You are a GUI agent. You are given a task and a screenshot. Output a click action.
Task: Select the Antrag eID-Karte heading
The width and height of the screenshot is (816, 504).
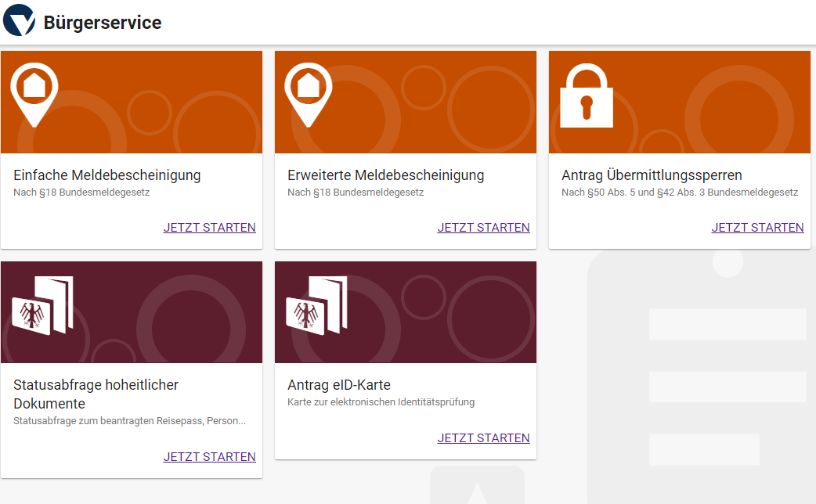[x=339, y=385]
